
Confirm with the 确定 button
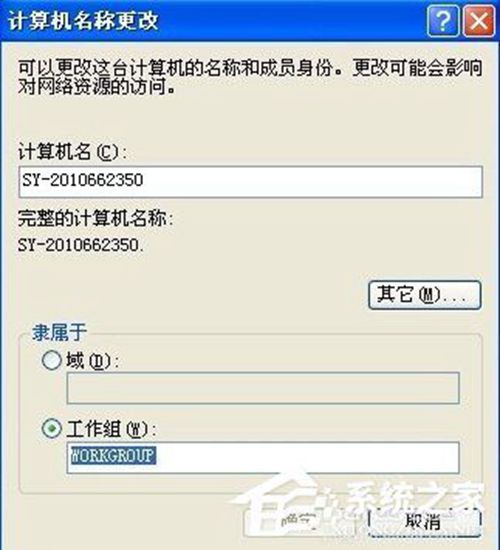coord(298,521)
